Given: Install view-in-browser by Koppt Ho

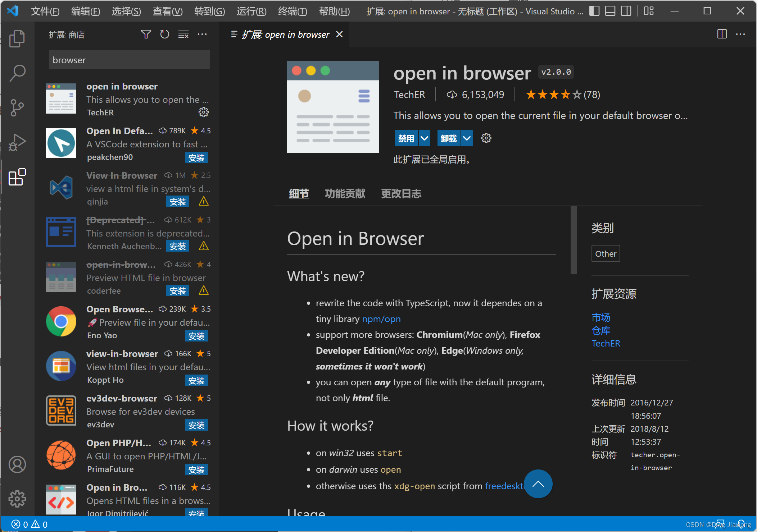Looking at the screenshot, I should pos(196,381).
